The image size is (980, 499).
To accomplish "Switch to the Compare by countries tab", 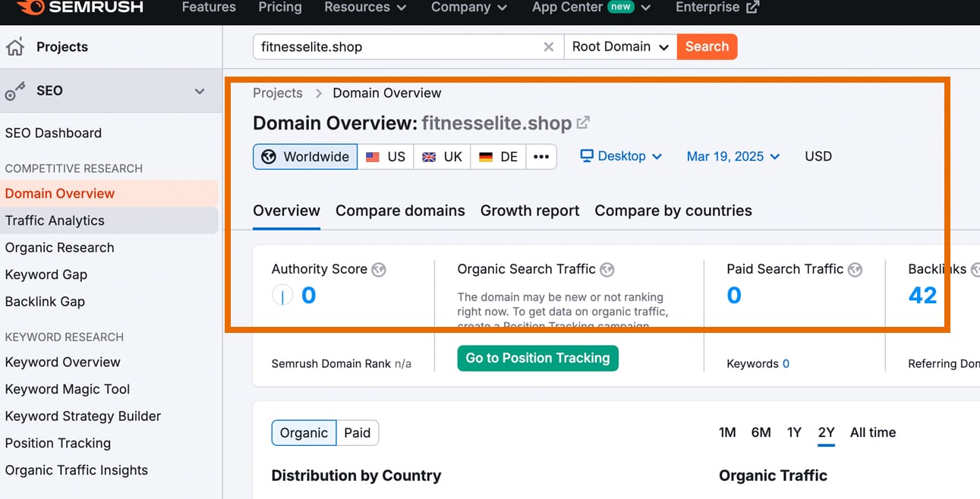I will tap(673, 211).
